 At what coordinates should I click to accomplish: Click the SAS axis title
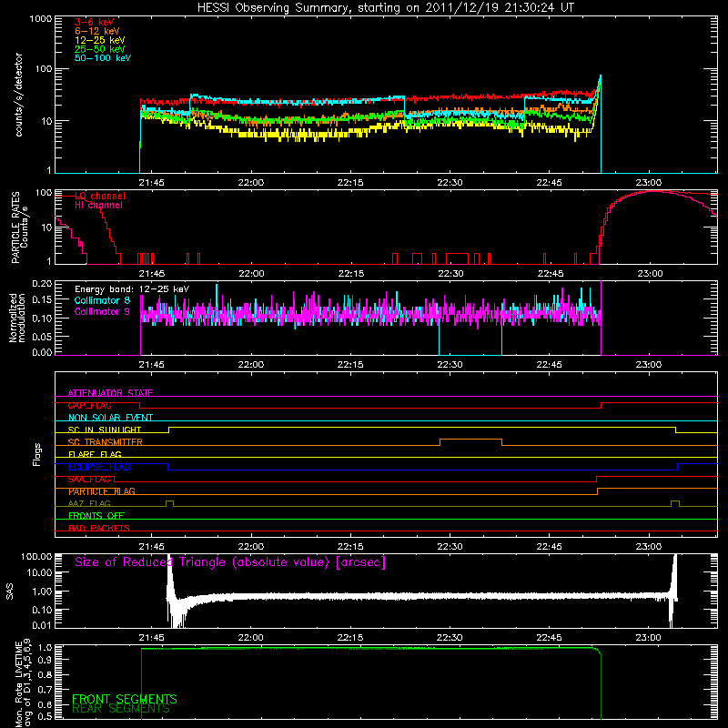(x=10, y=591)
